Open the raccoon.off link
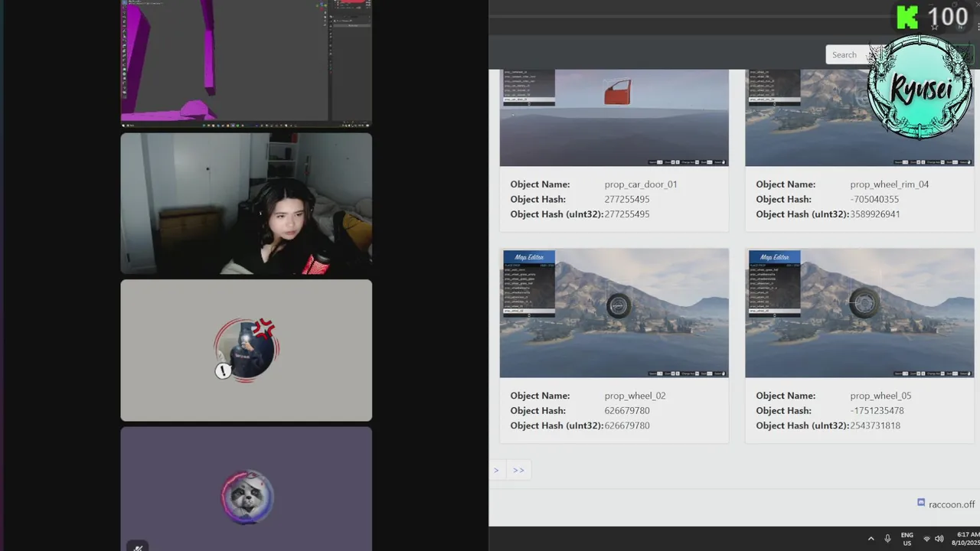Screen dimensions: 980x551 tap(952, 504)
